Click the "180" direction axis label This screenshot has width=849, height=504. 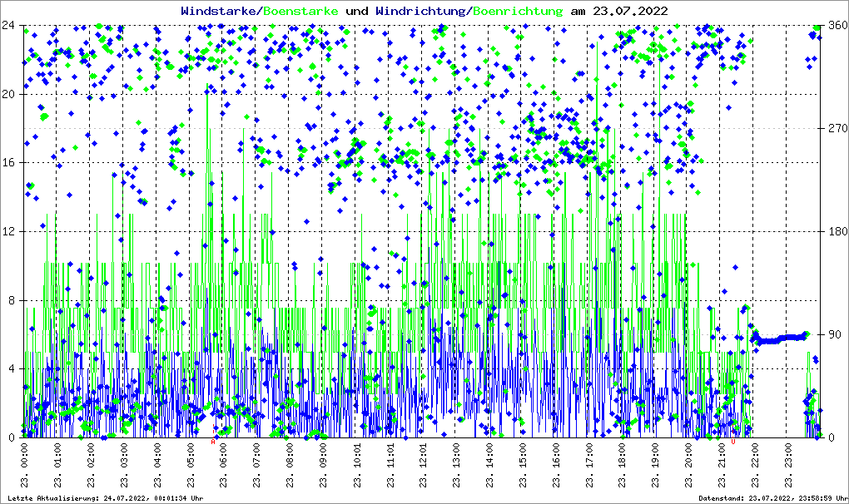point(838,231)
